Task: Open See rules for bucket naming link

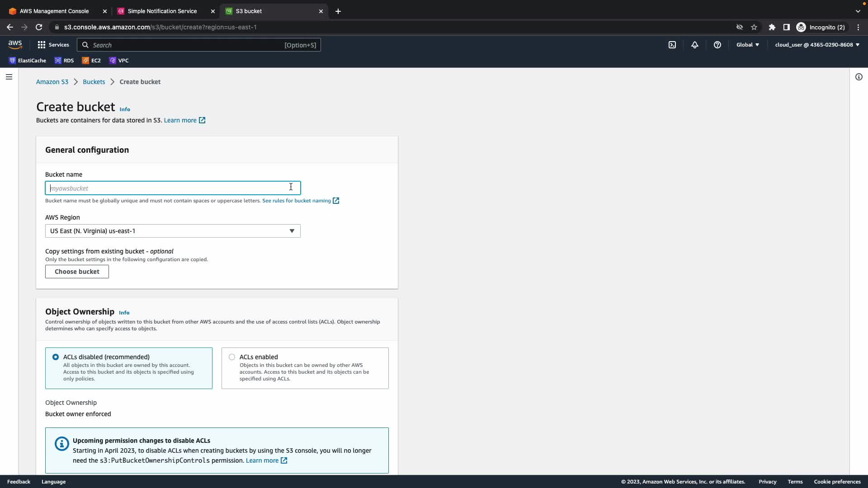Action: [297, 201]
